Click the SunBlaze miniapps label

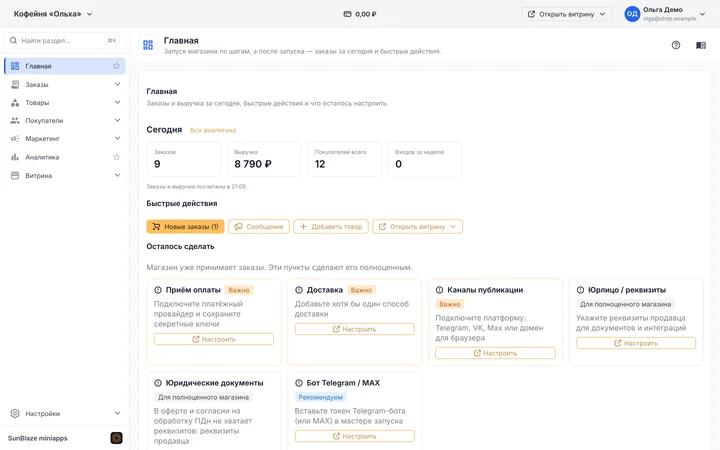coord(38,438)
